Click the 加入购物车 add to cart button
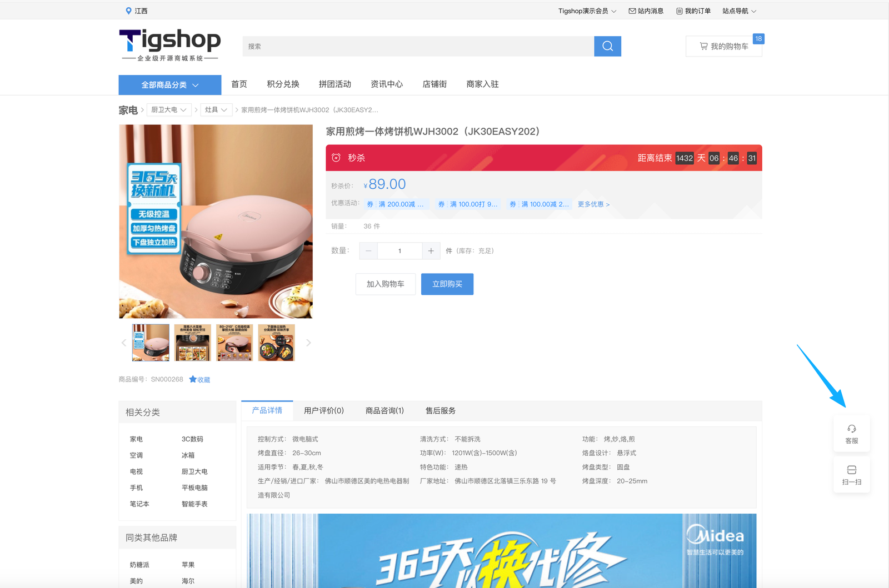 click(385, 284)
